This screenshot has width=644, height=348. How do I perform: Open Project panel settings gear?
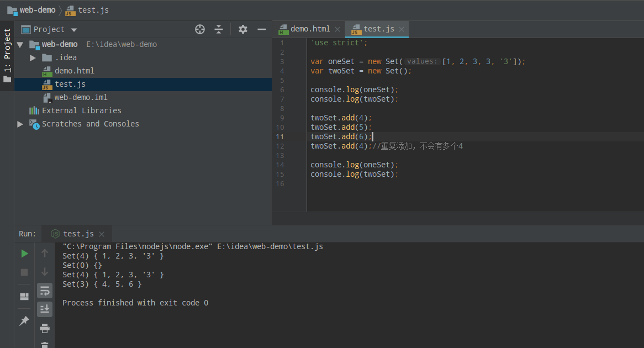pos(242,29)
